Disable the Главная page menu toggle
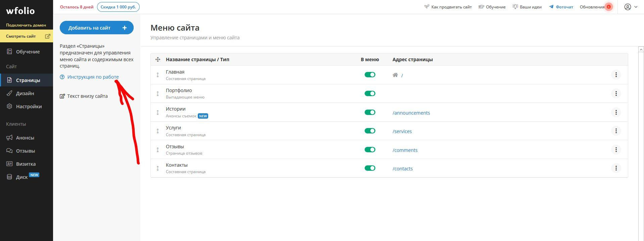This screenshot has width=644, height=241. [370, 75]
